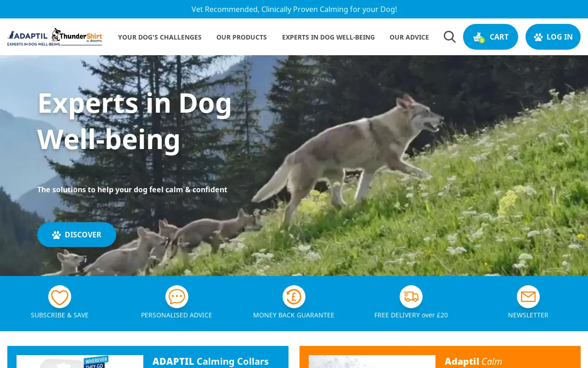Click the Adaptil Calm heading
Image resolution: width=588 pixels, height=368 pixels.
point(473,361)
